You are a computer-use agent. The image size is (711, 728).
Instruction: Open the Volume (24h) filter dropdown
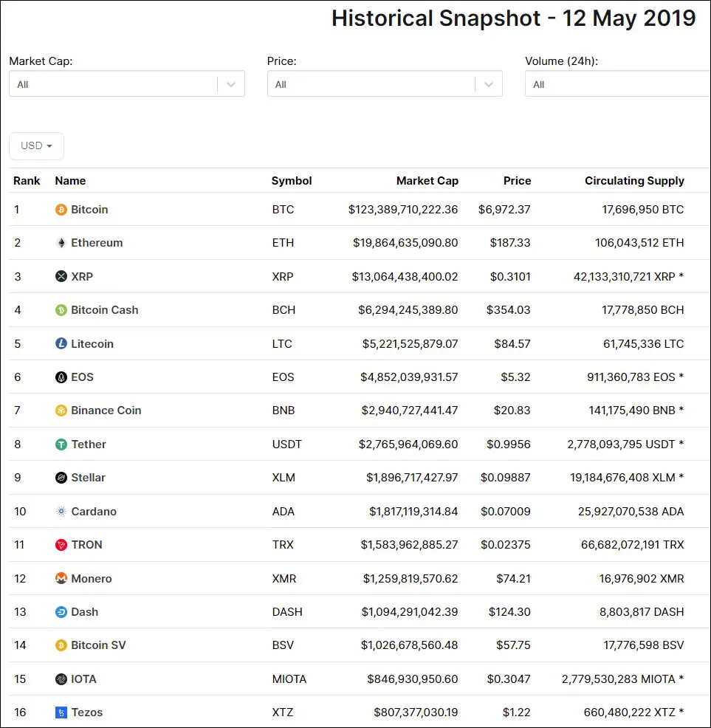[618, 84]
